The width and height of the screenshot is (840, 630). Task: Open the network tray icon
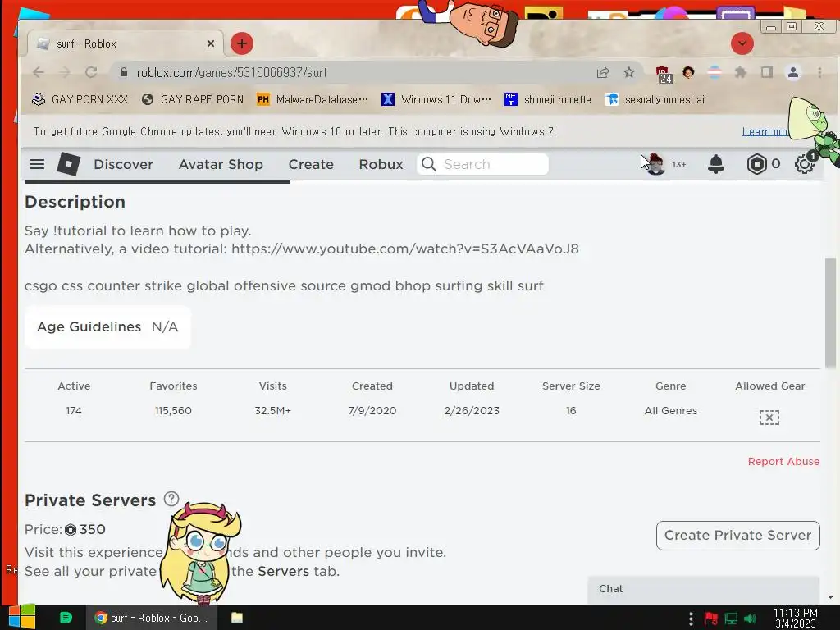pyautogui.click(x=731, y=619)
